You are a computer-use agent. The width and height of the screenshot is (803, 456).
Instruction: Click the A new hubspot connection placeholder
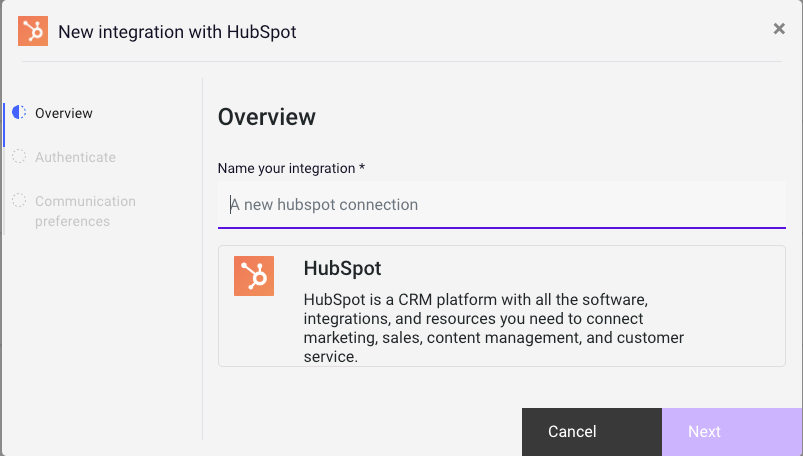(324, 204)
